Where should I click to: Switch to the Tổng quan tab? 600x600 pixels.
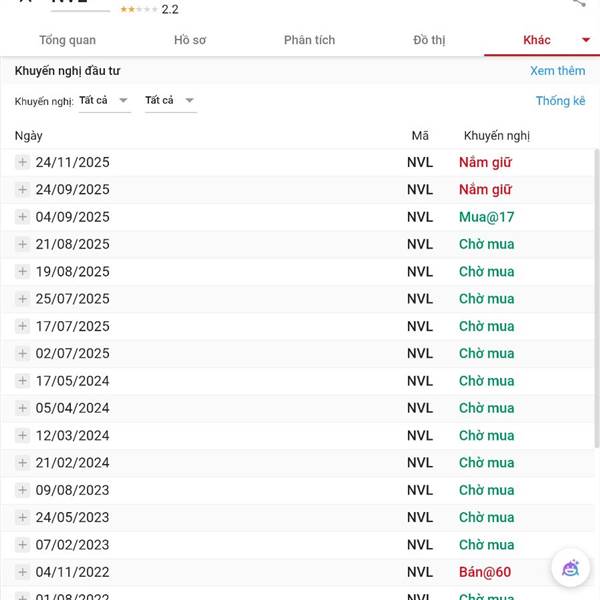67,40
